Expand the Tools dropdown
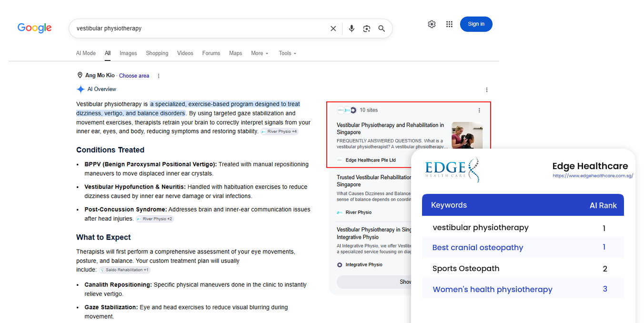This screenshot has height=323, width=644. pos(288,53)
